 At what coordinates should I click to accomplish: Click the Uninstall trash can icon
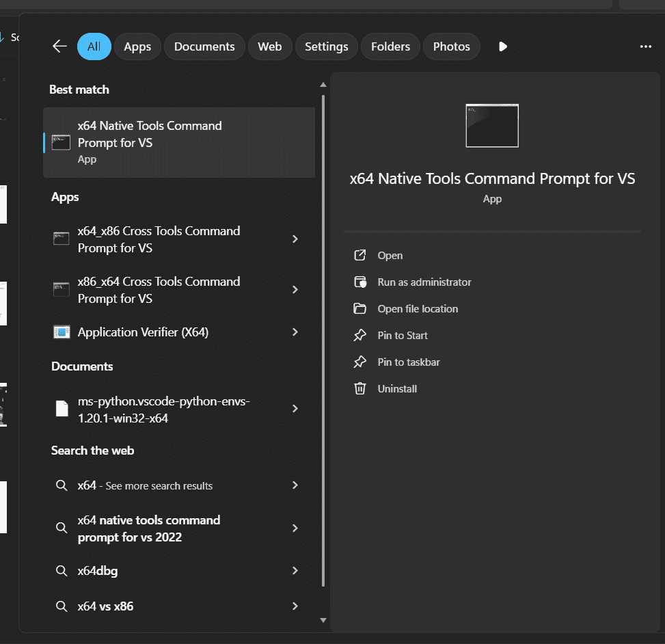[360, 389]
